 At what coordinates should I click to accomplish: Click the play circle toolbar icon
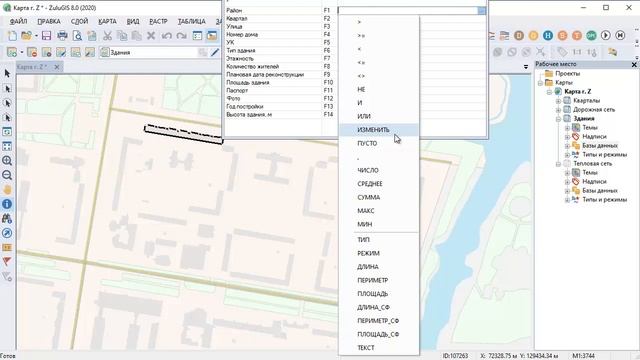coord(606,36)
